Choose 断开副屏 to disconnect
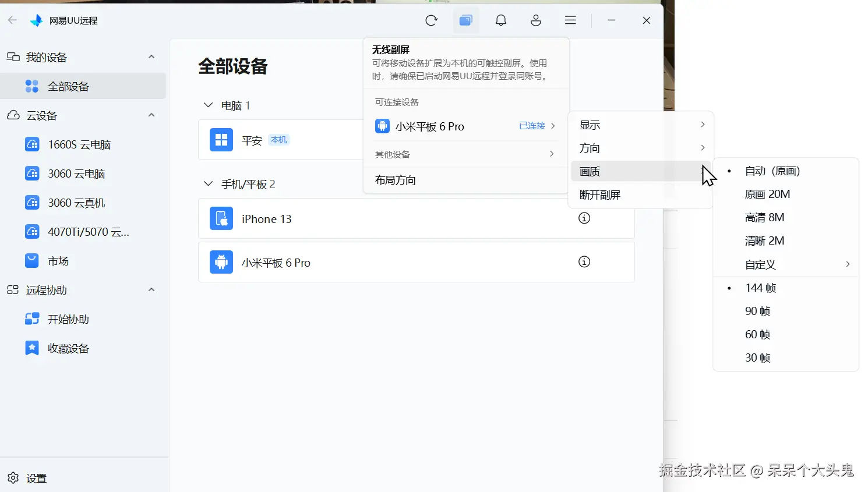The image size is (868, 492). pyautogui.click(x=641, y=195)
